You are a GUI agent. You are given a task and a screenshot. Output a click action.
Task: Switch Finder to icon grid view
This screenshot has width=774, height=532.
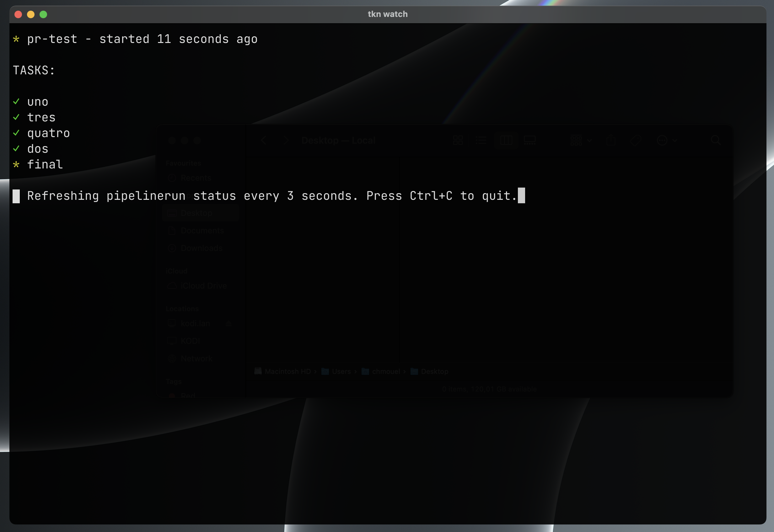coord(458,140)
